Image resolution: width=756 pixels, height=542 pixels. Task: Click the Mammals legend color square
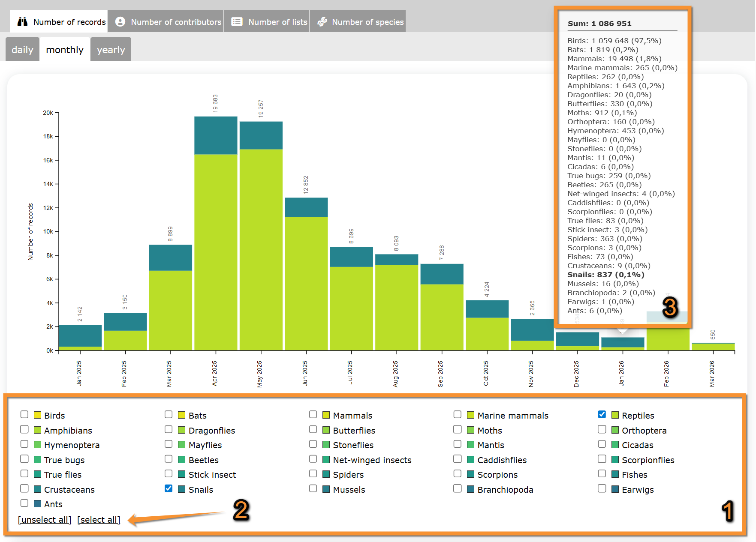tap(326, 415)
